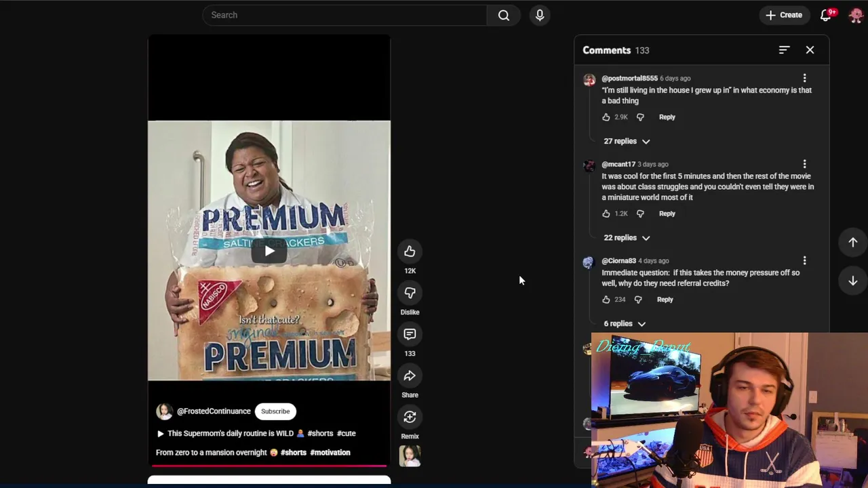Open the account avatar menu

pos(856,15)
